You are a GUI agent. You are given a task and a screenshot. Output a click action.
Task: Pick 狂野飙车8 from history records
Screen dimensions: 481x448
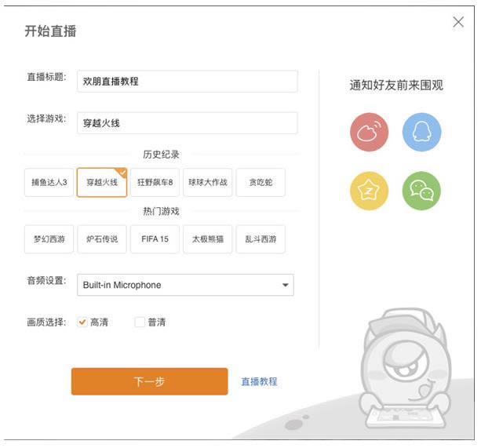pos(155,183)
